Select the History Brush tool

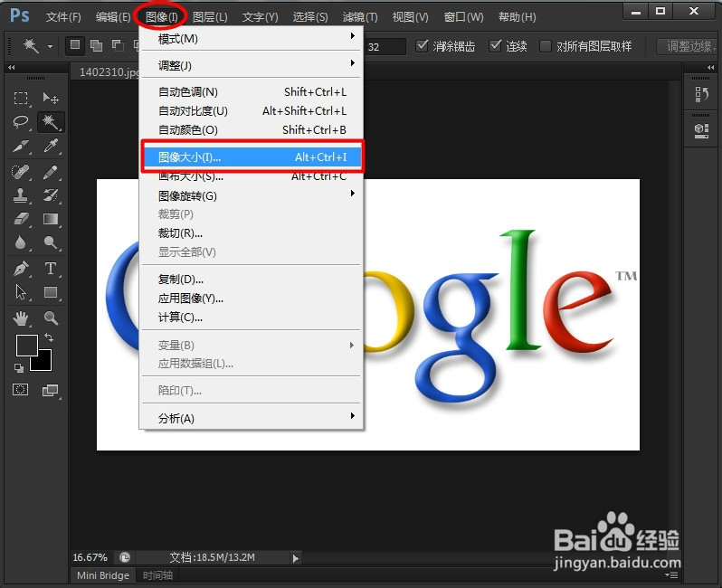(50, 196)
